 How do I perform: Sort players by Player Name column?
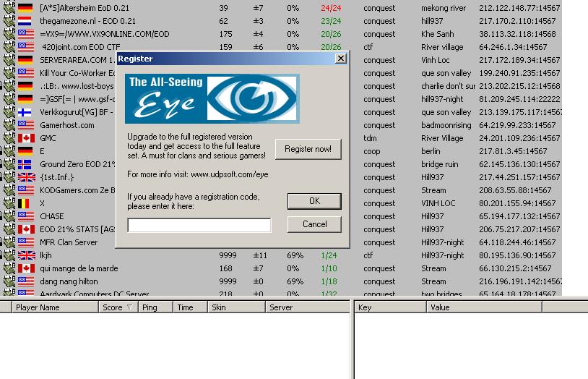click(x=55, y=307)
